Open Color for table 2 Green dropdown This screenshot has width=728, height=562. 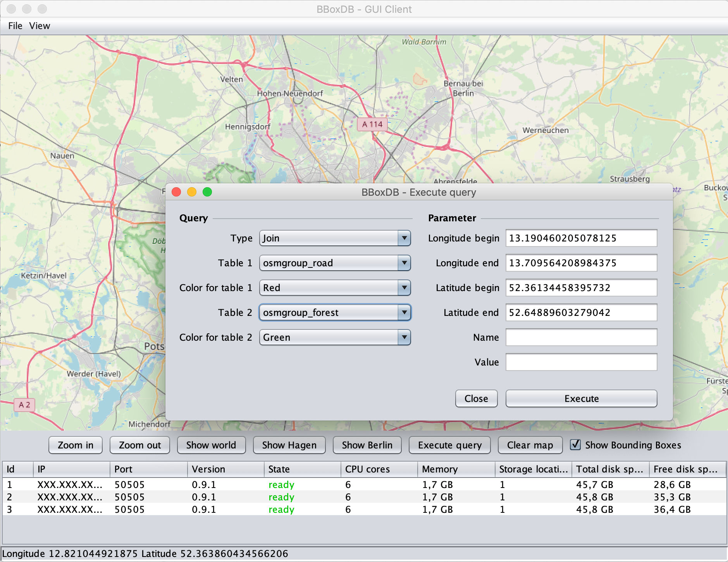point(335,337)
